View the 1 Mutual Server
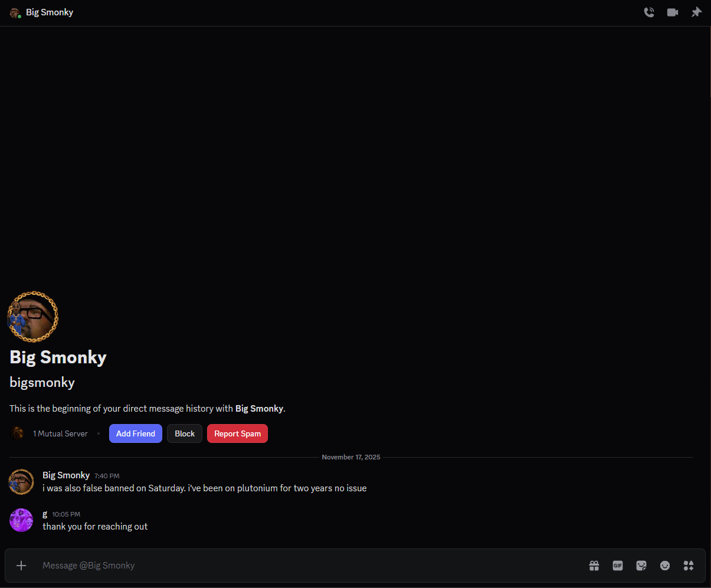711x588 pixels. click(60, 433)
